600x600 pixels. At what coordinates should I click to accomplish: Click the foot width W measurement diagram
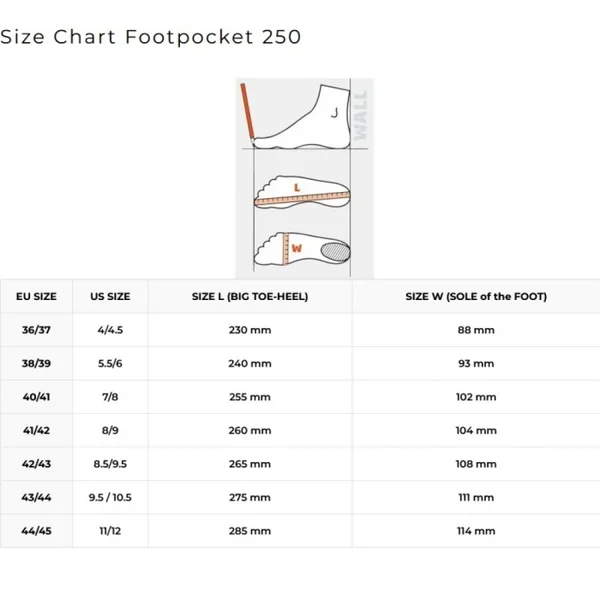(x=301, y=247)
